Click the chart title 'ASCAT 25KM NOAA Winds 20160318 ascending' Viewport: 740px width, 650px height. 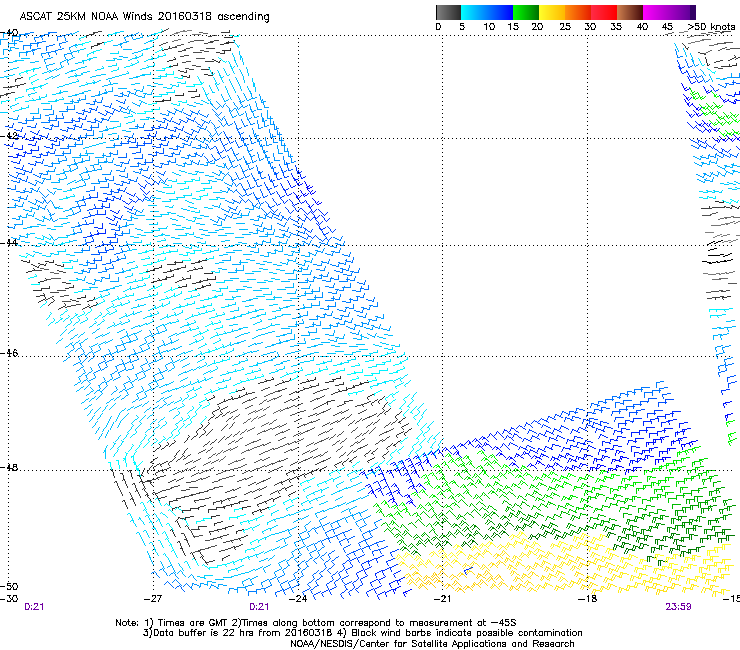(x=144, y=17)
